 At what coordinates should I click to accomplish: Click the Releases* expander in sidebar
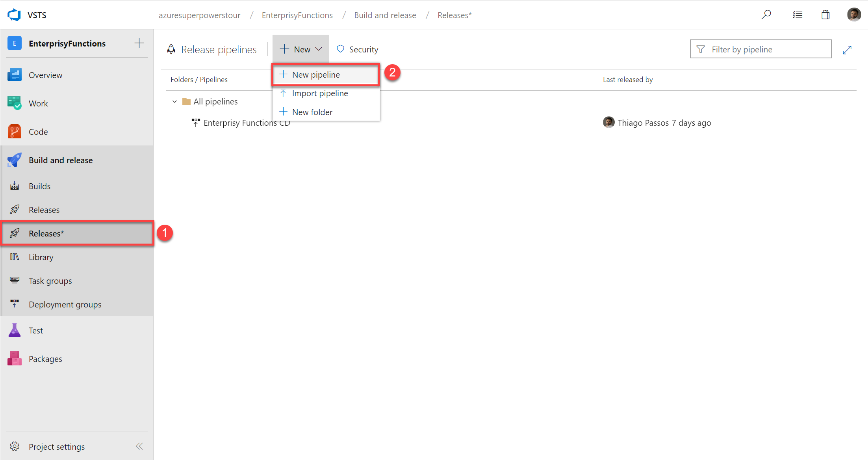[77, 233]
